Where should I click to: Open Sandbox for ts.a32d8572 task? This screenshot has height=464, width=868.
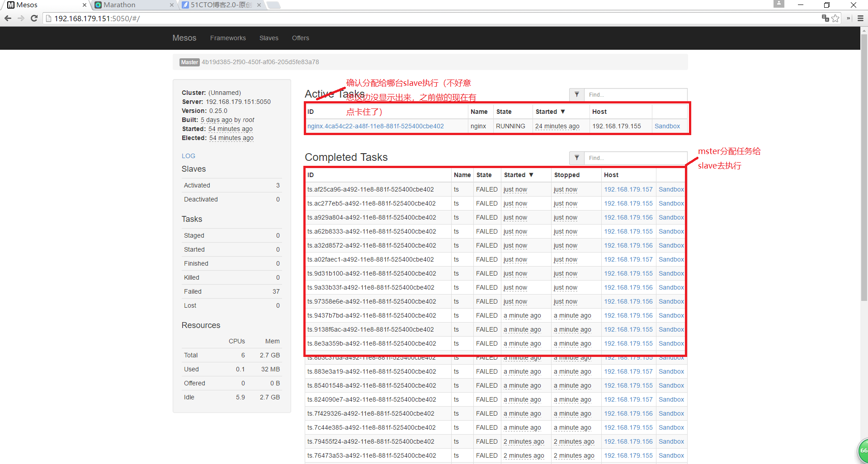click(x=671, y=245)
